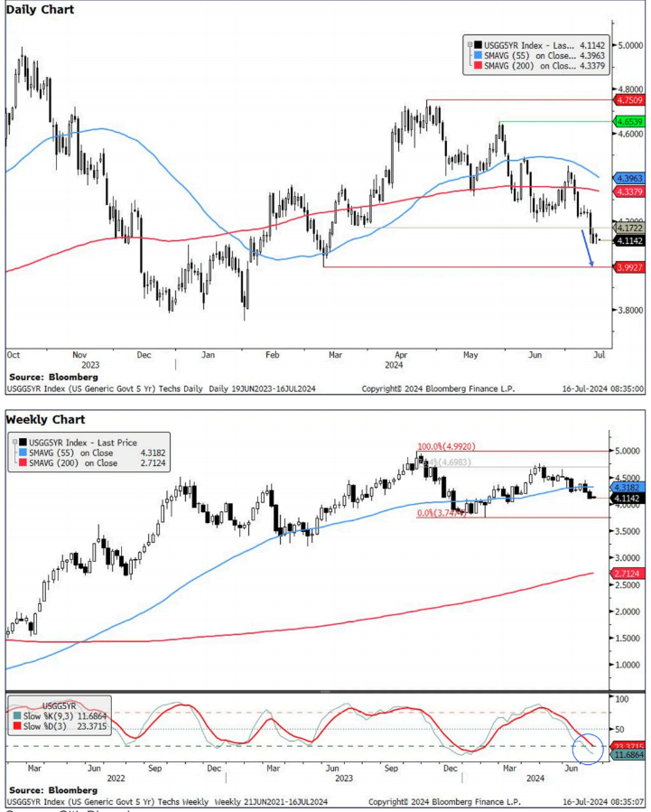This screenshot has height=812, width=651.
Task: Click black 4.1142 price tag on Daily axis
Action: (x=628, y=241)
